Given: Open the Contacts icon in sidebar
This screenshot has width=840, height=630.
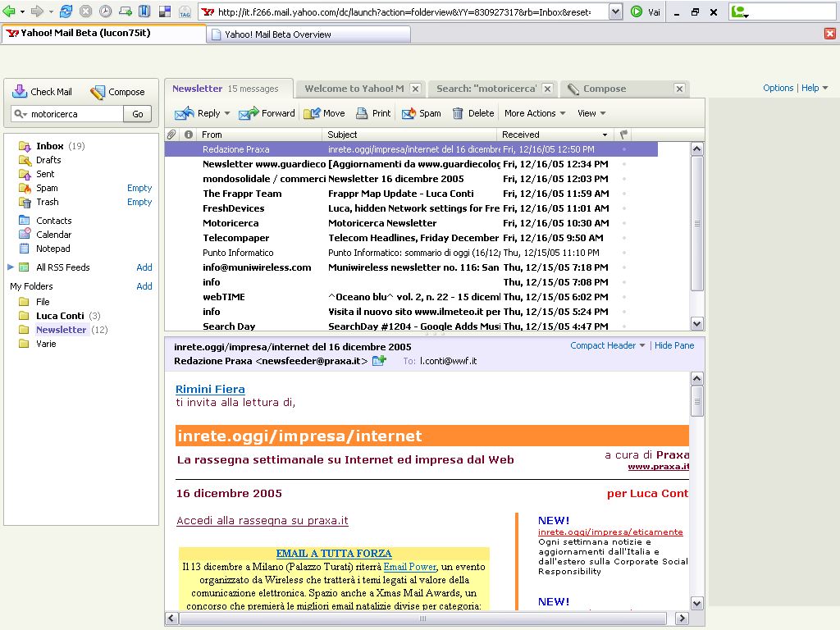Looking at the screenshot, I should pos(24,220).
